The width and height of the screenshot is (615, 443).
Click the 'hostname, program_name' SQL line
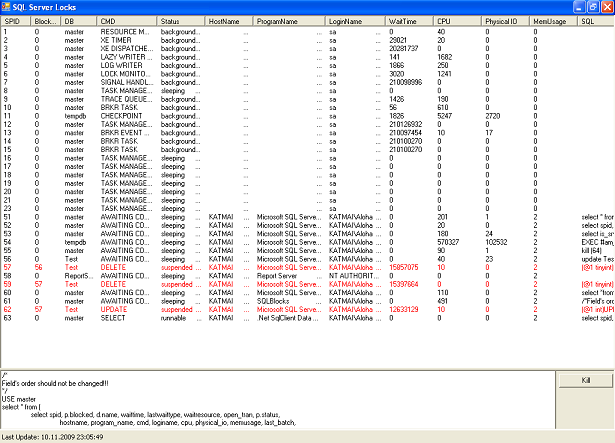pyautogui.click(x=178, y=423)
